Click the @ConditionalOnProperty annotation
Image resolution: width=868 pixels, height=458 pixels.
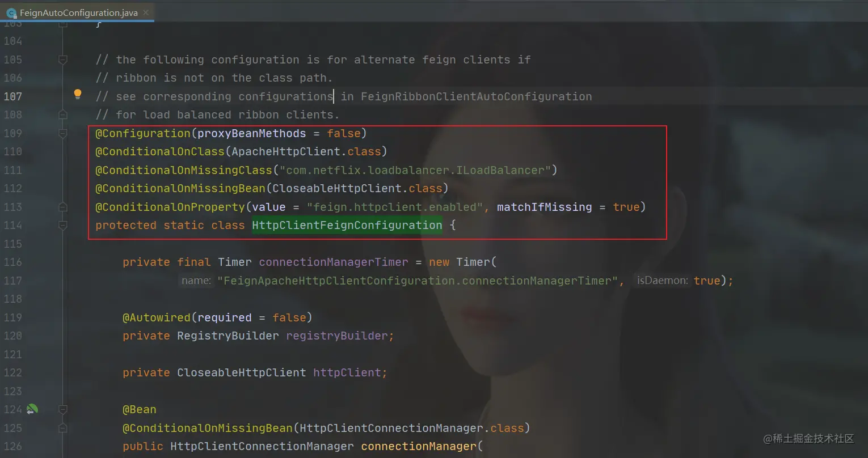(170, 207)
